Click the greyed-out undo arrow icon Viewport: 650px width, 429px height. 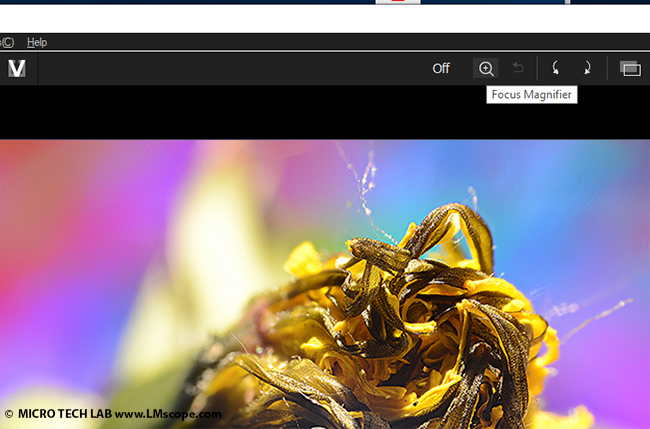point(518,68)
